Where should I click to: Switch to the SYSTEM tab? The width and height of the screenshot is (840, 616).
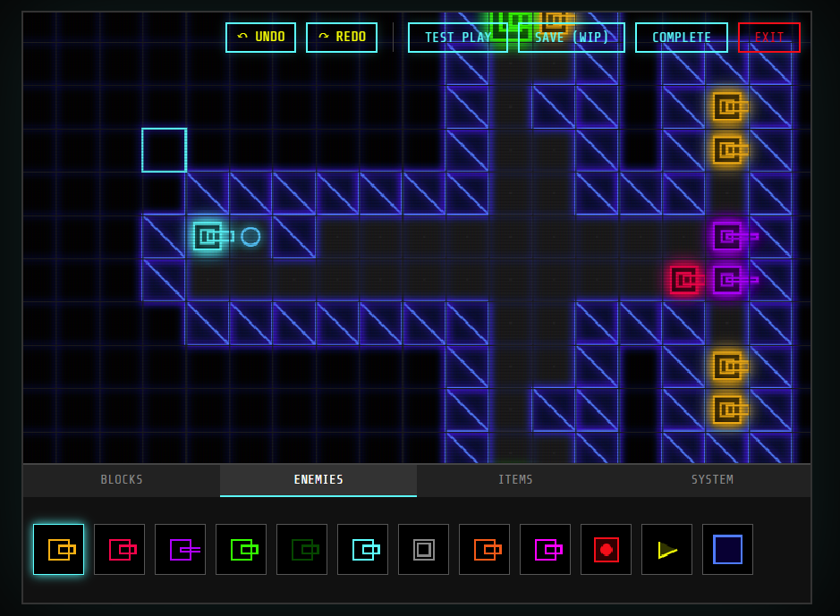712,479
